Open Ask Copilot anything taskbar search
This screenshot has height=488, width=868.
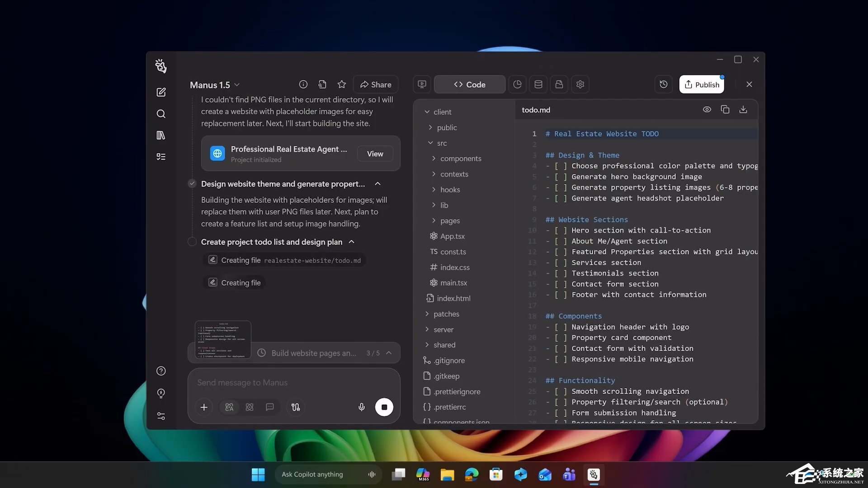pyautogui.click(x=328, y=474)
